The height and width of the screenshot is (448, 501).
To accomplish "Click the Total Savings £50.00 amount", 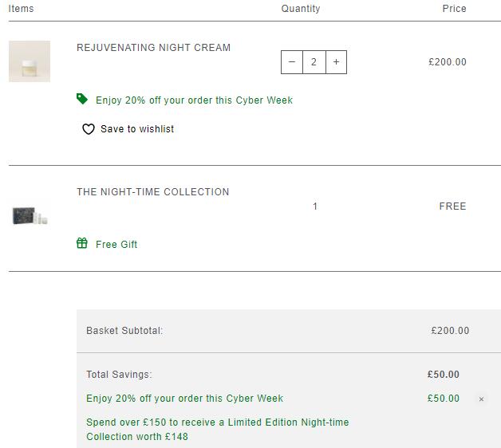I will click(x=444, y=374).
